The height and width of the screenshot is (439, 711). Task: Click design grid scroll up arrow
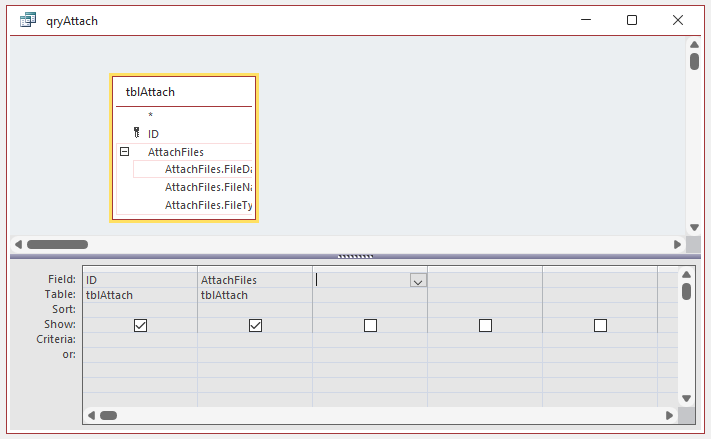[686, 274]
